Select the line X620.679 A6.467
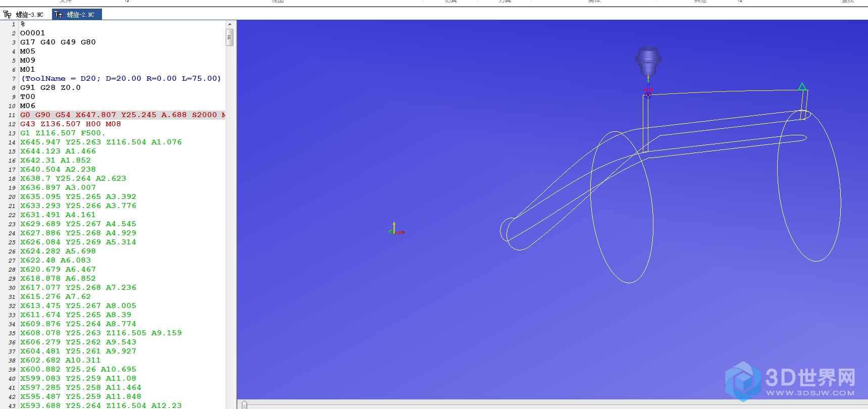Viewport: 868px width, 409px height. coord(58,270)
